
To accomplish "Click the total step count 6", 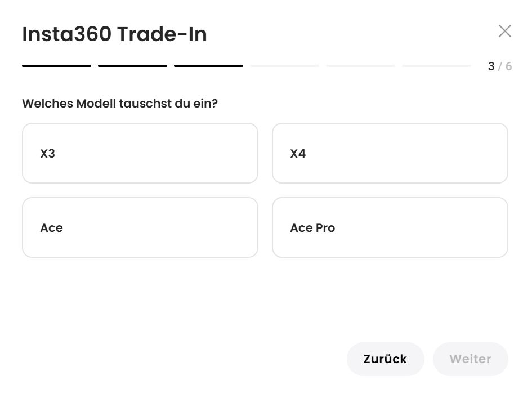I will (x=509, y=66).
